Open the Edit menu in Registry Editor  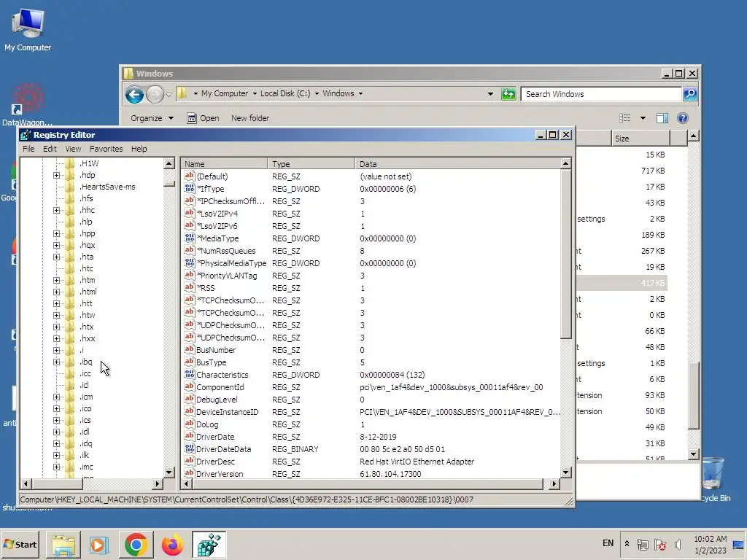coord(50,149)
